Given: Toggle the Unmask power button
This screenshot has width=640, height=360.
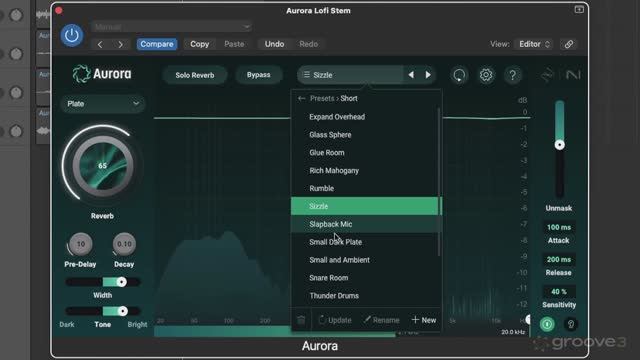Looking at the screenshot, I should (x=547, y=324).
